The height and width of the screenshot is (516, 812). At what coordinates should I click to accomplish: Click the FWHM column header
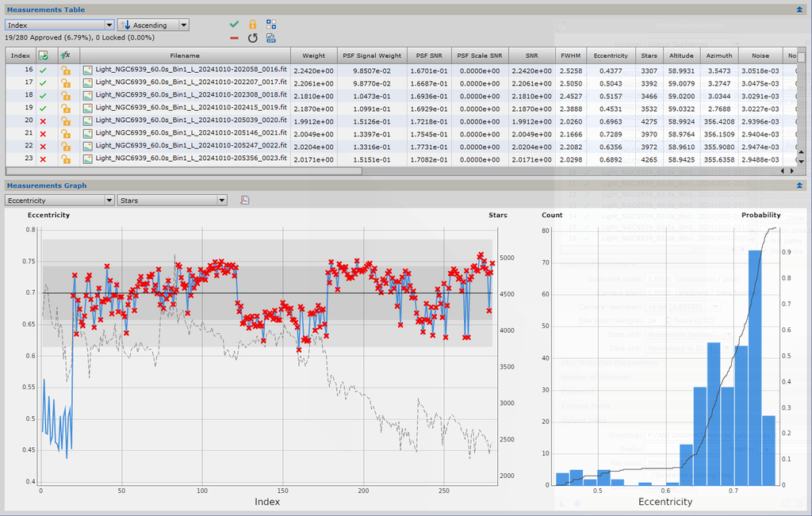click(x=571, y=55)
